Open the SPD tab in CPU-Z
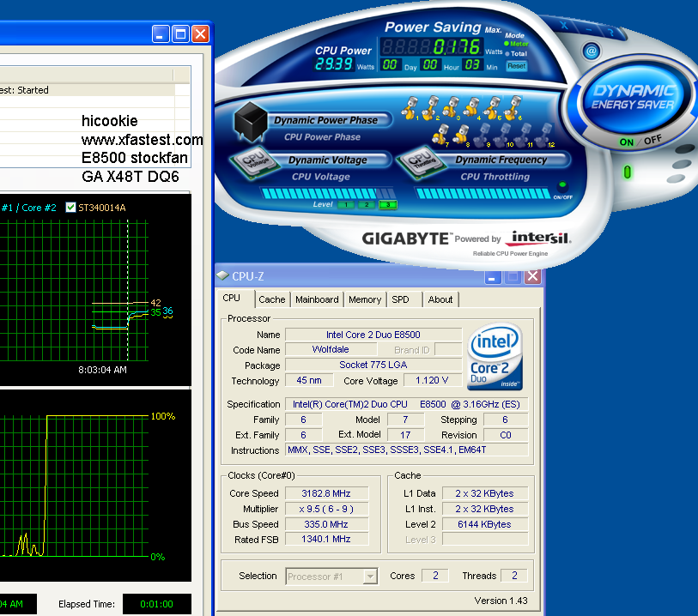The width and height of the screenshot is (698, 616). point(401,299)
